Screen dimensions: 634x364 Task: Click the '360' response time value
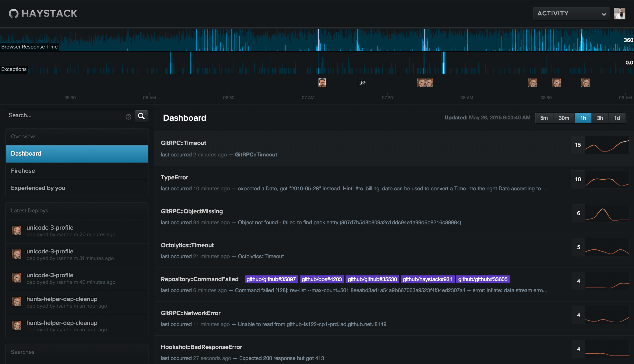tap(628, 40)
